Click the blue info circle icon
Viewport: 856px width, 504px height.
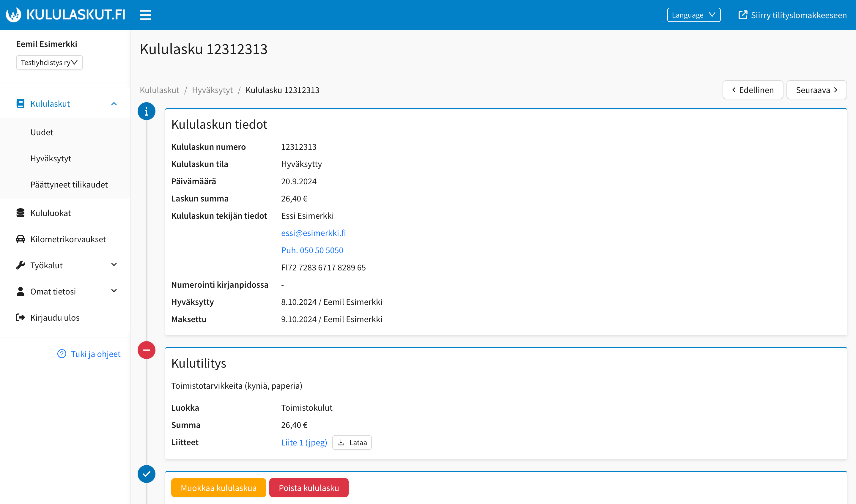click(x=147, y=111)
